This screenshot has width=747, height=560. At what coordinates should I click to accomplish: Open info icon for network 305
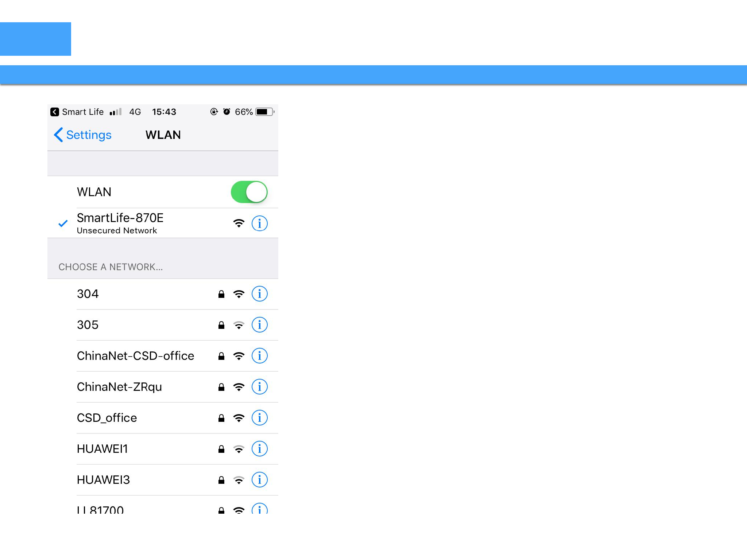[x=259, y=325]
